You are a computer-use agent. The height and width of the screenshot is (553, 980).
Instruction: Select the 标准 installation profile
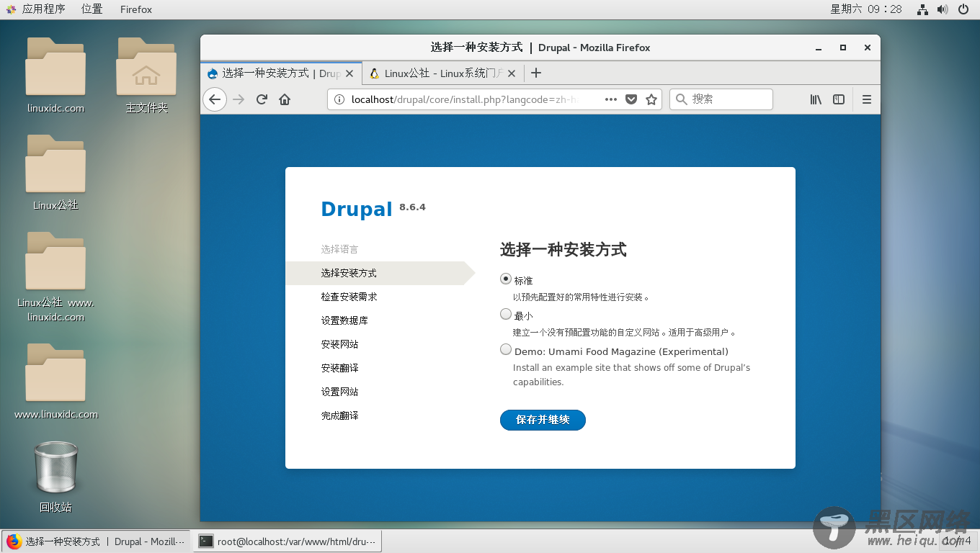pyautogui.click(x=506, y=279)
